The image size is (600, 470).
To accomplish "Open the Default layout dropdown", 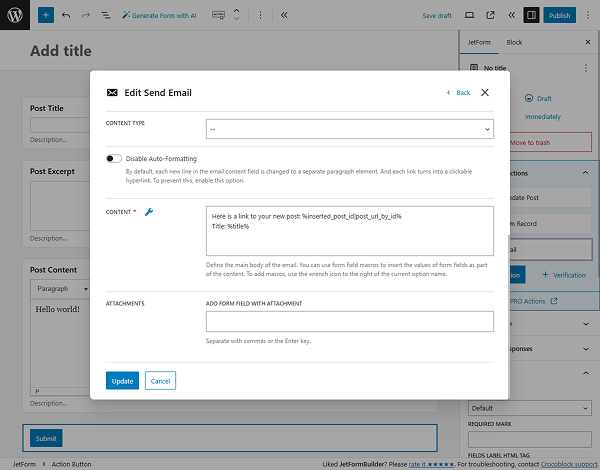I will coord(530,408).
